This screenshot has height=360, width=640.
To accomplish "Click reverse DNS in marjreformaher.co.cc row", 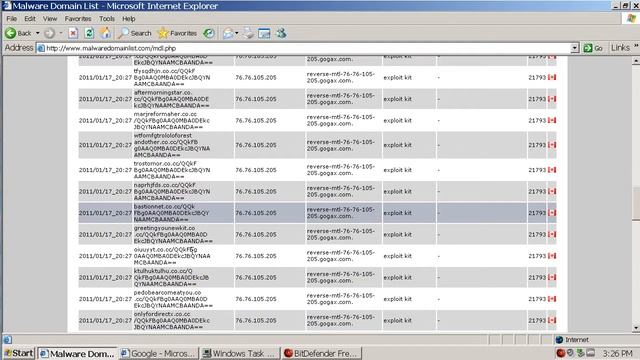I will pyautogui.click(x=341, y=120).
